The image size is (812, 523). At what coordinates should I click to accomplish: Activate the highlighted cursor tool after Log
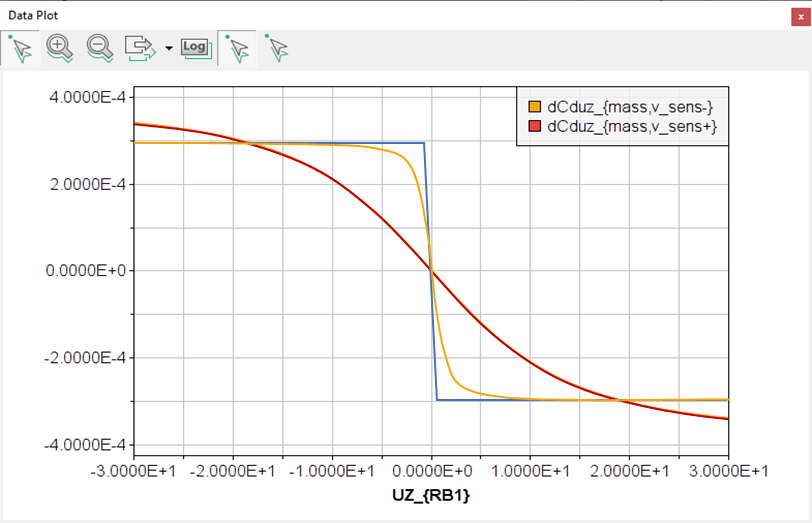[237, 48]
